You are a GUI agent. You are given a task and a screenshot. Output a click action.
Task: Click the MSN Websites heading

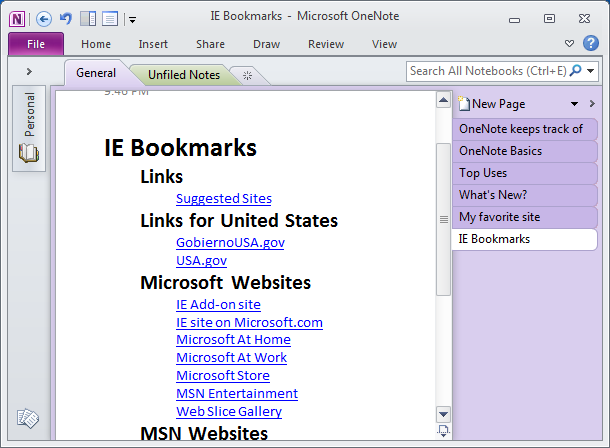click(x=204, y=433)
